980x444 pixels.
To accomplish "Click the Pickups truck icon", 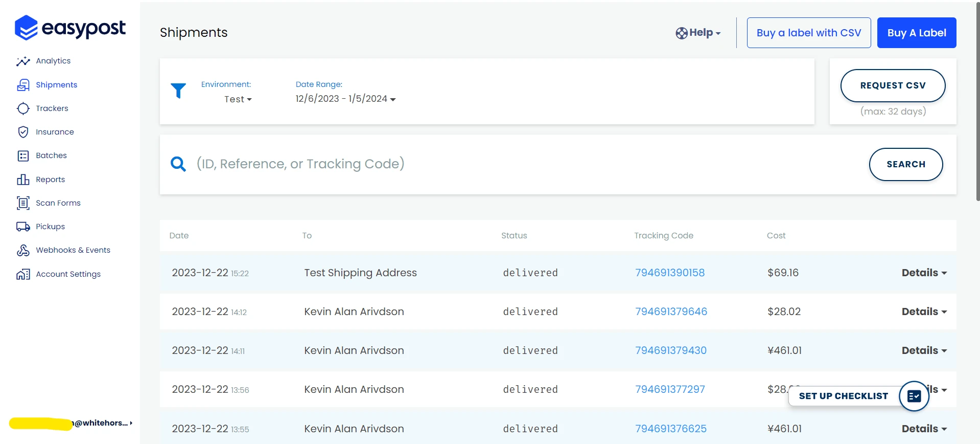I will pyautogui.click(x=23, y=227).
